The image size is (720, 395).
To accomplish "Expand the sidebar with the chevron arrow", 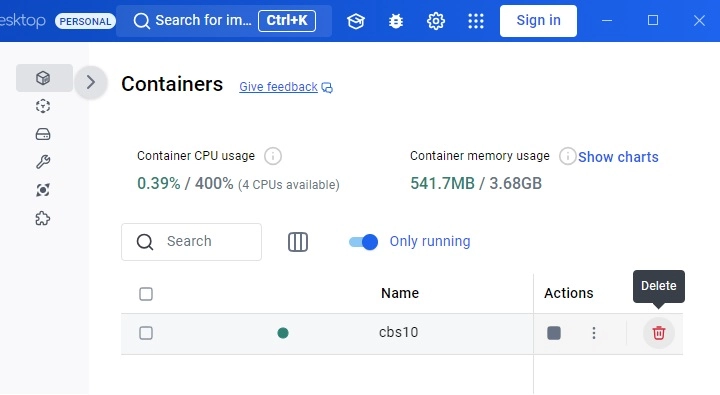I will 91,82.
